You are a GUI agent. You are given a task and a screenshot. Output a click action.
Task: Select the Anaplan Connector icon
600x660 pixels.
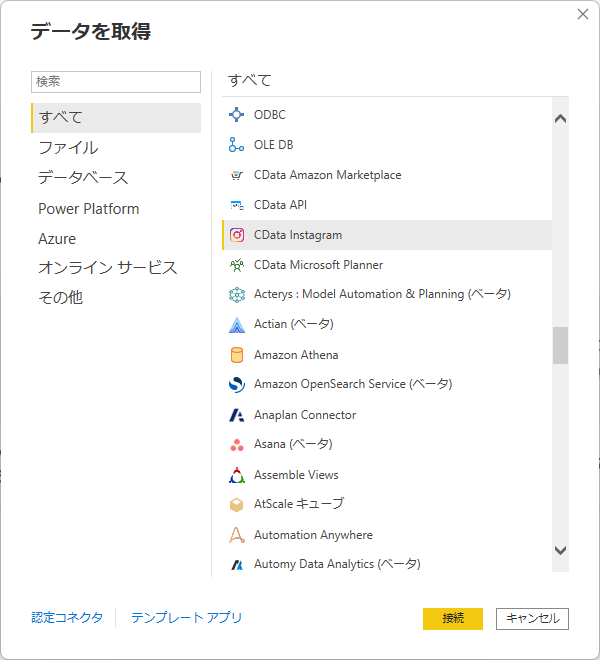click(x=237, y=415)
